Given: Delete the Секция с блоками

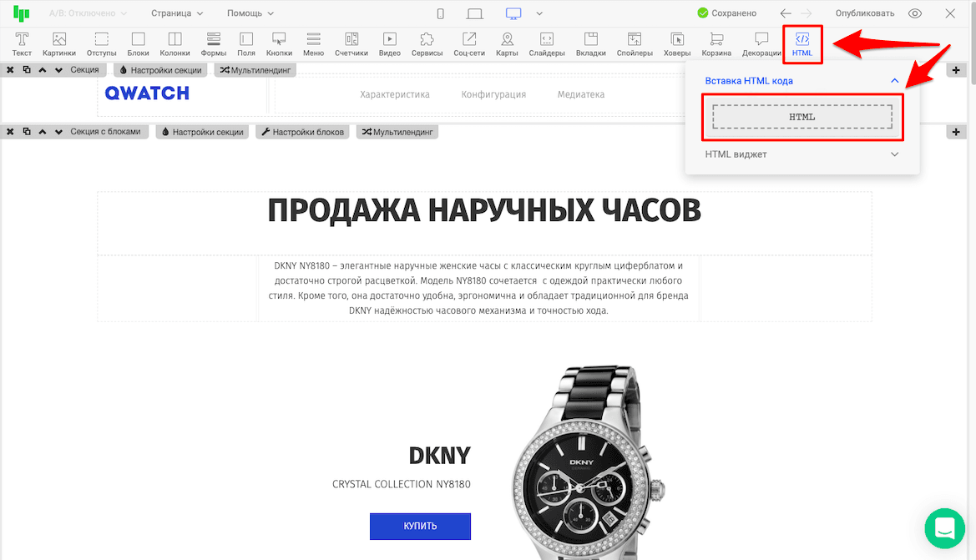Looking at the screenshot, I should point(10,132).
